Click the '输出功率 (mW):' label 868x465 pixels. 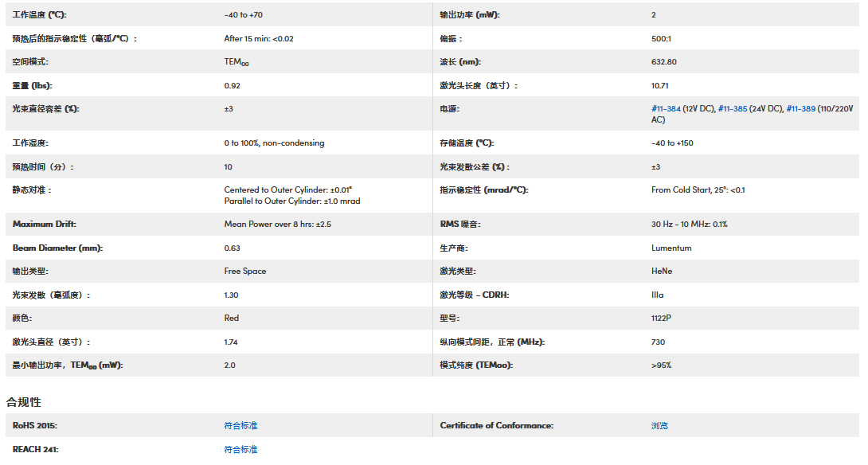(x=470, y=15)
